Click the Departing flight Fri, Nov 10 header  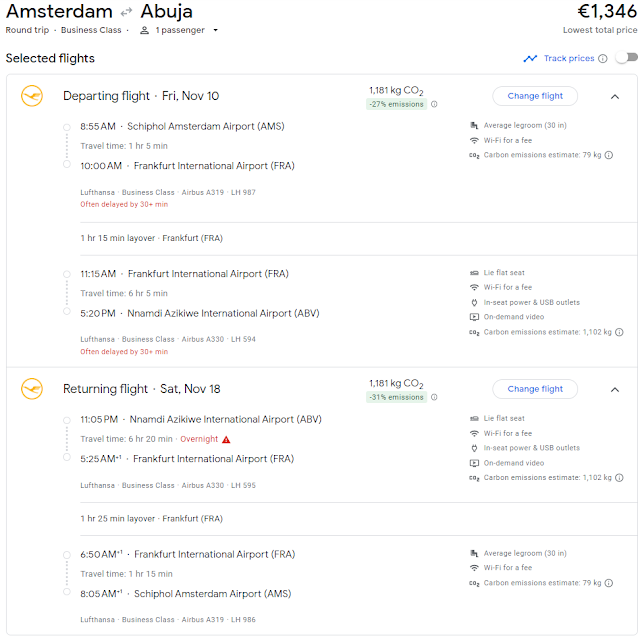tap(141, 96)
